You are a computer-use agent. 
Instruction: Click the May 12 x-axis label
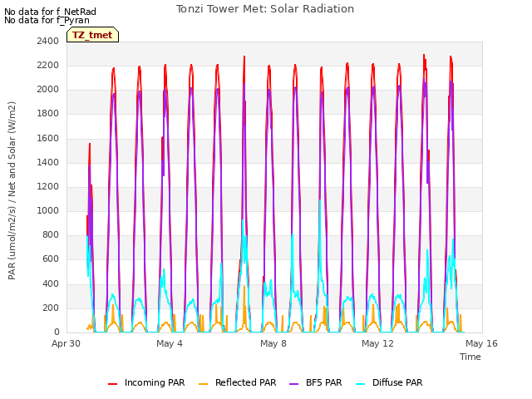pos(377,343)
